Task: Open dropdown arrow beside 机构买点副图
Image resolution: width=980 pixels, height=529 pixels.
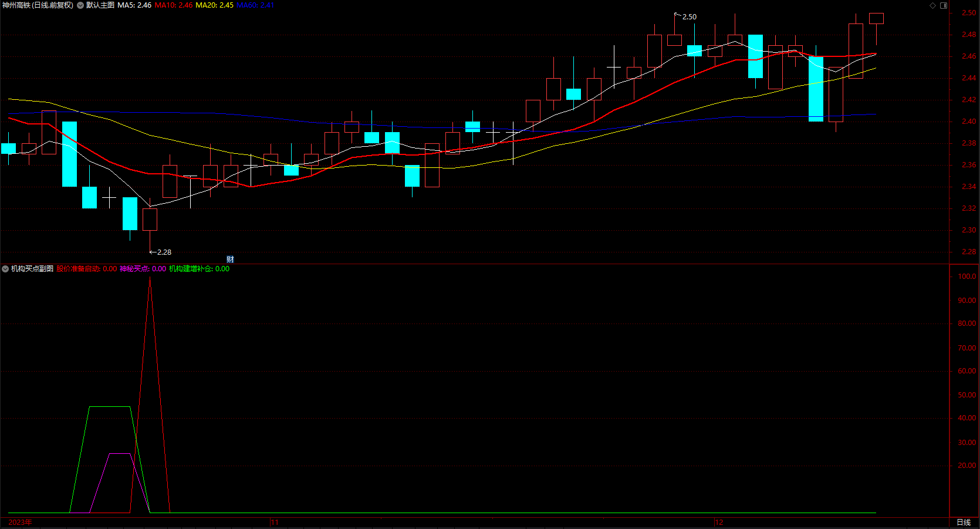Action: pyautogui.click(x=5, y=269)
